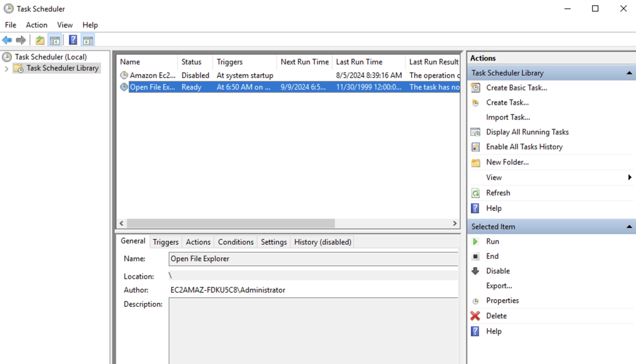636x364 pixels.
Task: Click Import Task in Actions pane
Action: click(x=508, y=118)
